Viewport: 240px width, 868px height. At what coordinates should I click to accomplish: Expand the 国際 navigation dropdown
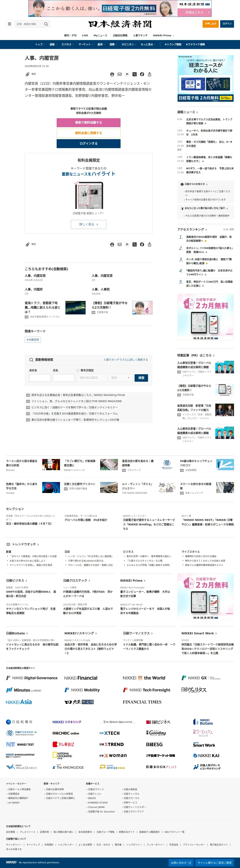coord(113,45)
